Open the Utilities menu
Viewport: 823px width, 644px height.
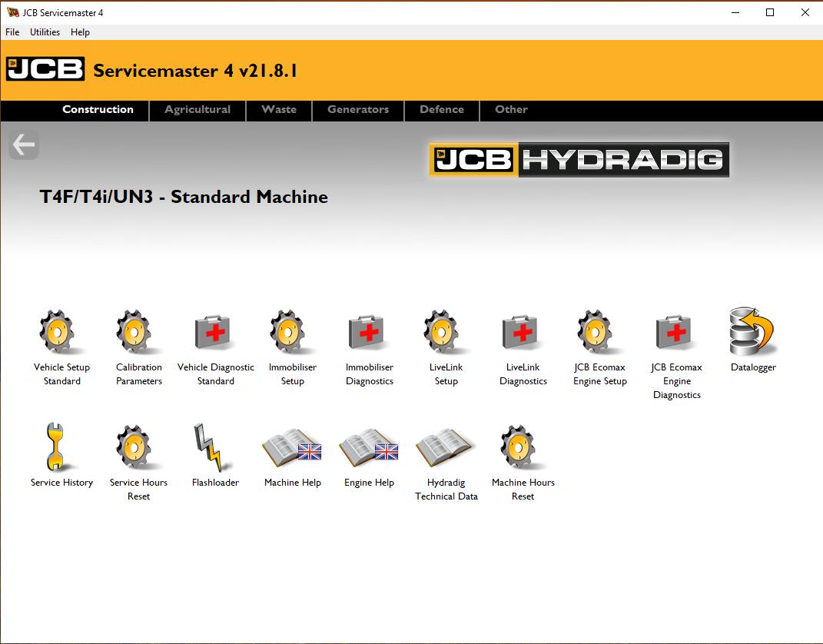(x=45, y=32)
